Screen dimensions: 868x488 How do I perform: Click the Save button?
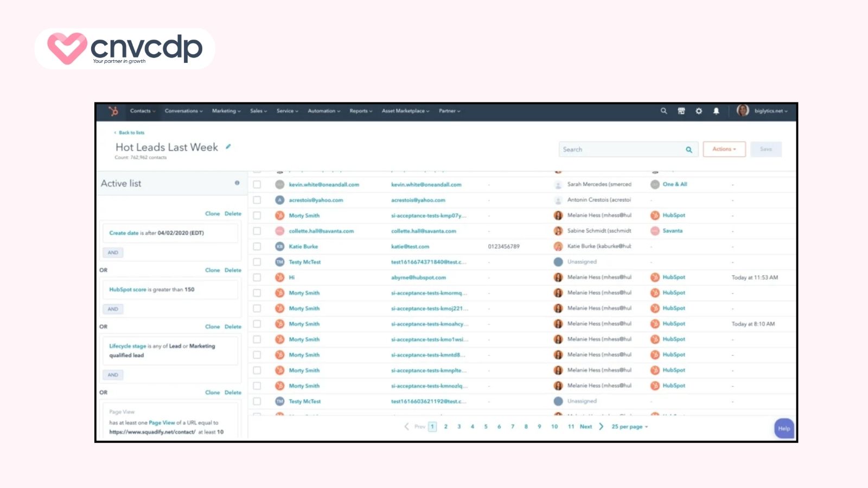[x=766, y=149]
